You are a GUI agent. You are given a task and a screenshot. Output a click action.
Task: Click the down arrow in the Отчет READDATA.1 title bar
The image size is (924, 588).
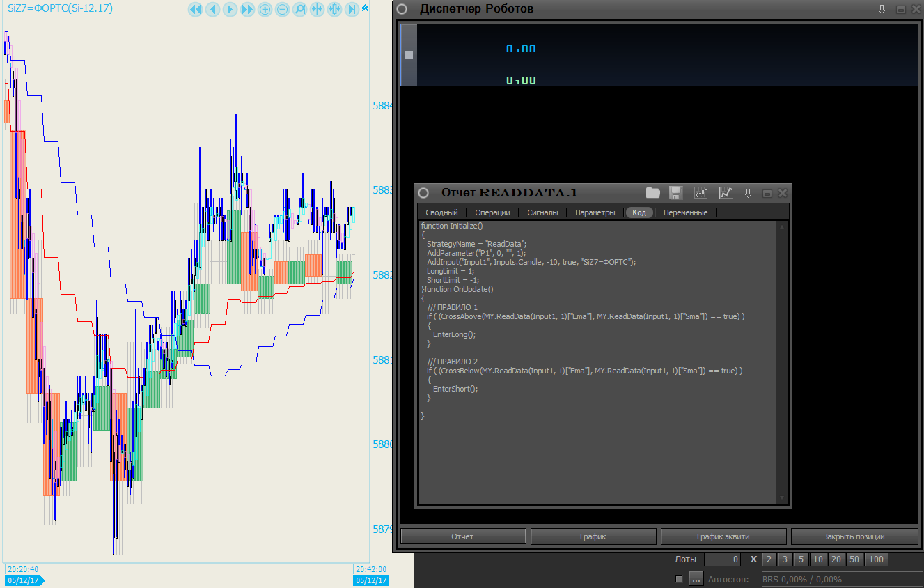point(748,193)
